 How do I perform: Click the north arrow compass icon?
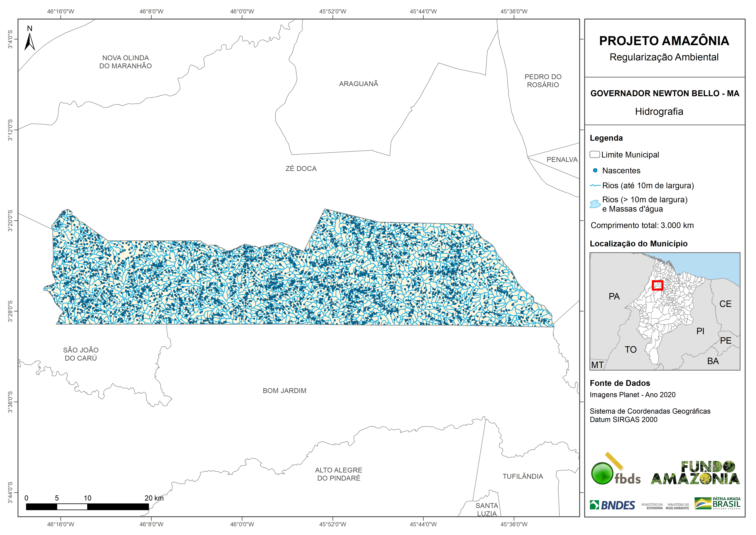click(x=29, y=40)
